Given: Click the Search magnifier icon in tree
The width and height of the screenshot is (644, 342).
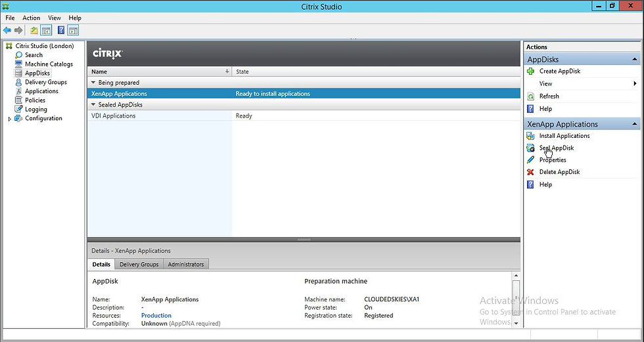Looking at the screenshot, I should [18, 55].
